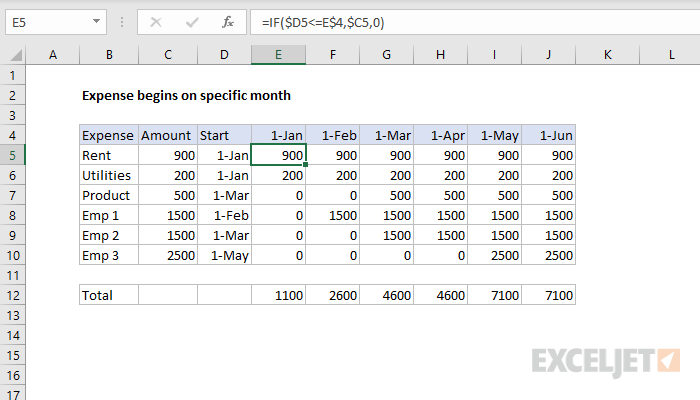
Task: Click the 'Emp 2' cell
Action: (x=109, y=235)
